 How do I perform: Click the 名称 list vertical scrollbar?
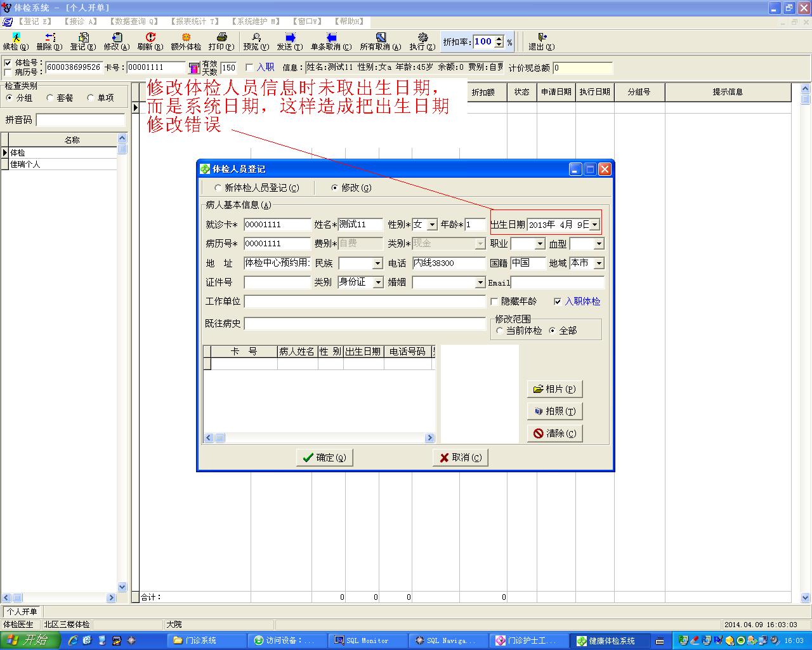click(122, 362)
